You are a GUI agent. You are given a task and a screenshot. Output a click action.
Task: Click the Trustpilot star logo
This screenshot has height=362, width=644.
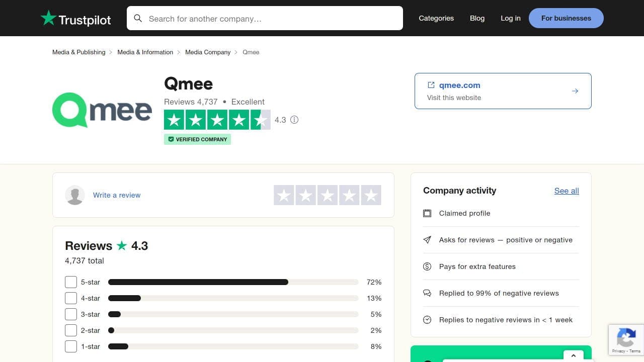point(49,18)
